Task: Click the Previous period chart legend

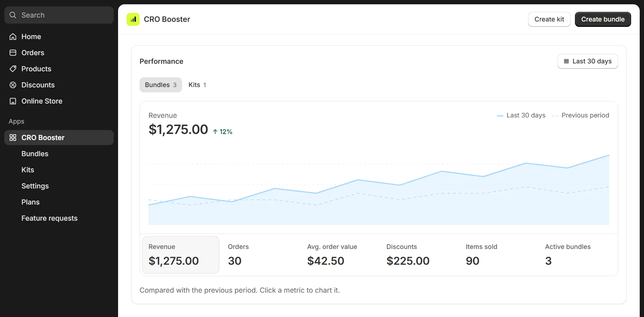Action: (x=581, y=115)
